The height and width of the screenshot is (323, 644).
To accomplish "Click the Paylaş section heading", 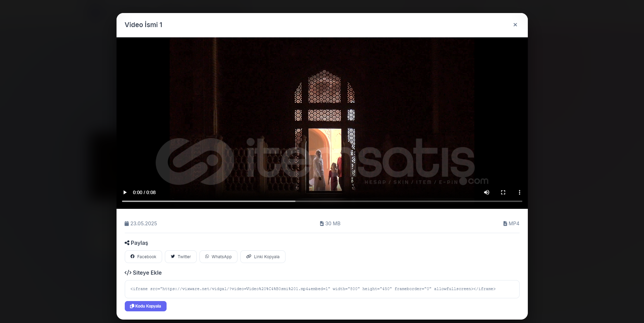I will click(x=136, y=243).
